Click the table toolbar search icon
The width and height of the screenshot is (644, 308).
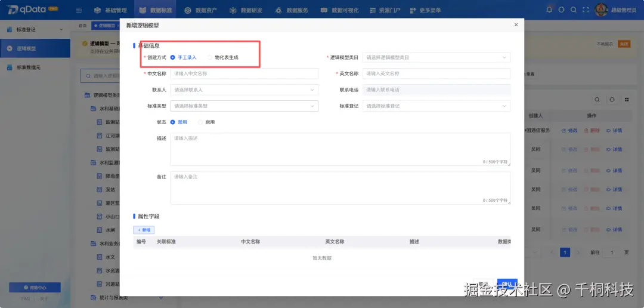pyautogui.click(x=597, y=100)
